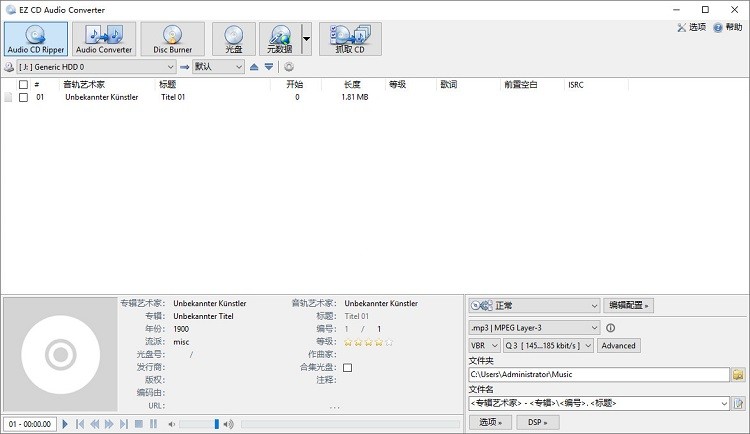This screenshot has width=750, height=434.
Task: Browse output folder with folder icon
Action: point(739,374)
